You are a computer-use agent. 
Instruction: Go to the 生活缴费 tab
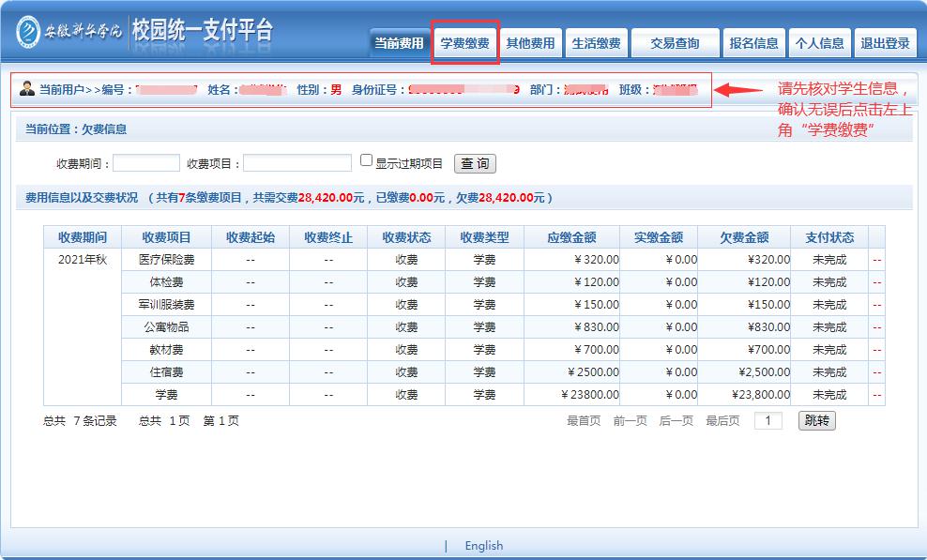[596, 43]
